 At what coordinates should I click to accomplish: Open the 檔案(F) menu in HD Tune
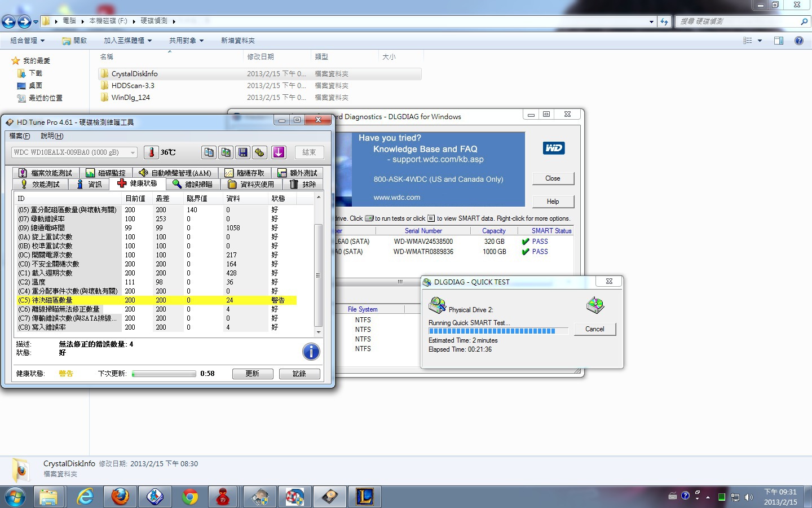20,136
